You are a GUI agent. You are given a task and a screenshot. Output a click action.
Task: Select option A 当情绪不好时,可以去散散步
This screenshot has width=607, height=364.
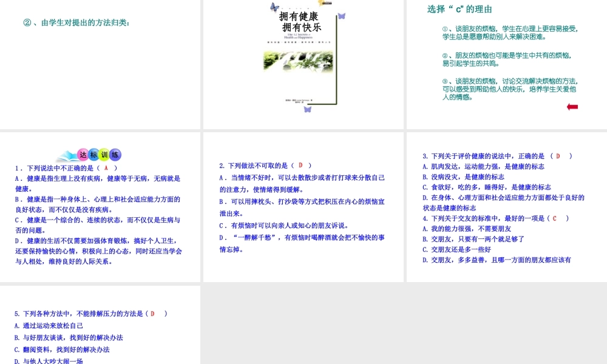pos(302,183)
